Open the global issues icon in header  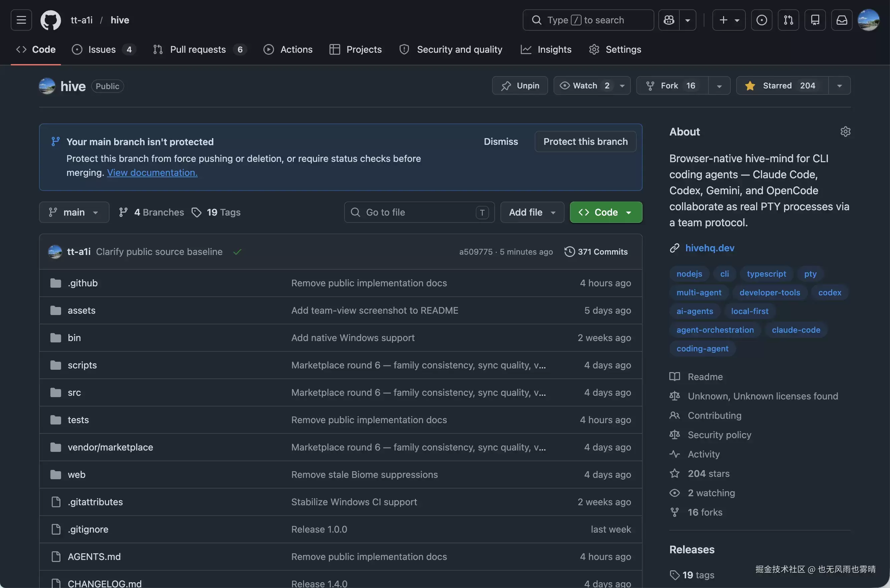tap(761, 20)
